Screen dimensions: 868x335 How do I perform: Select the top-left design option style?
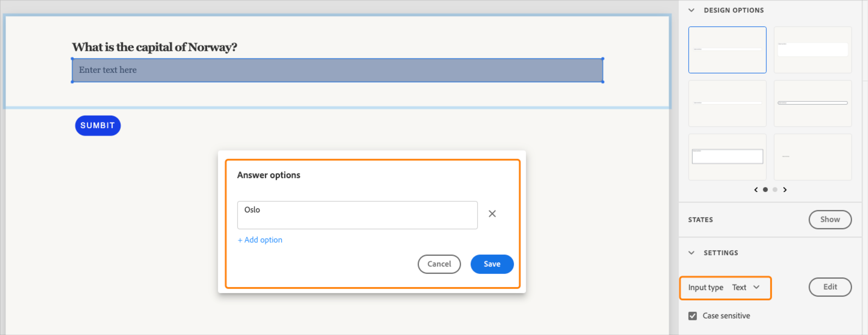click(727, 50)
